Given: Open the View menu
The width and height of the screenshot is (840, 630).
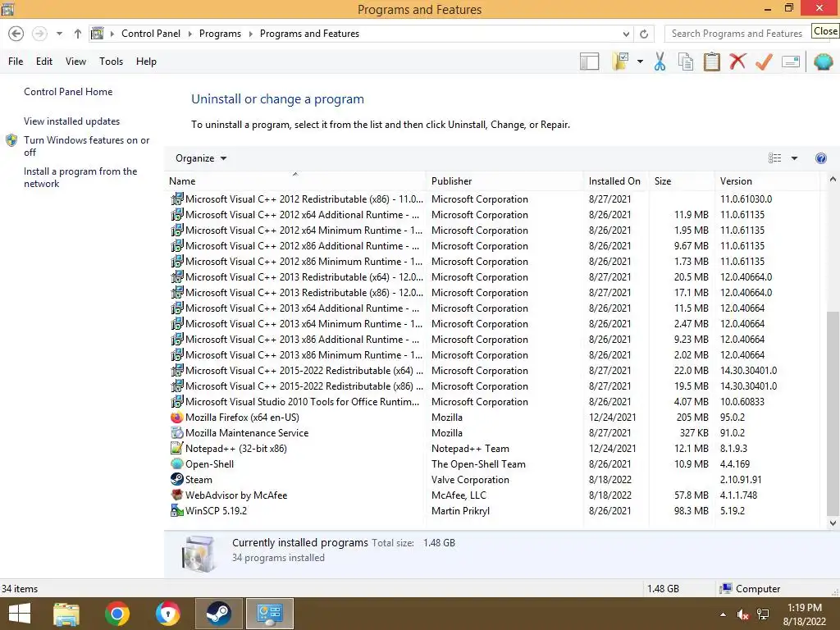Looking at the screenshot, I should pyautogui.click(x=75, y=61).
